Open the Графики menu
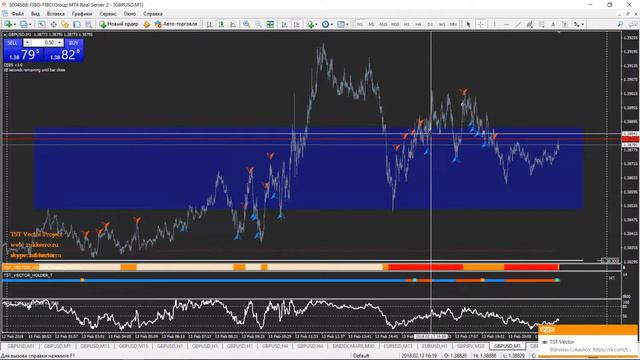This screenshot has width=640, height=360. coord(82,14)
